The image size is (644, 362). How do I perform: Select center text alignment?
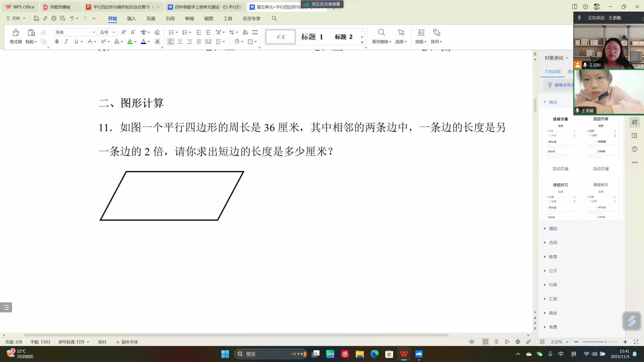(180, 41)
